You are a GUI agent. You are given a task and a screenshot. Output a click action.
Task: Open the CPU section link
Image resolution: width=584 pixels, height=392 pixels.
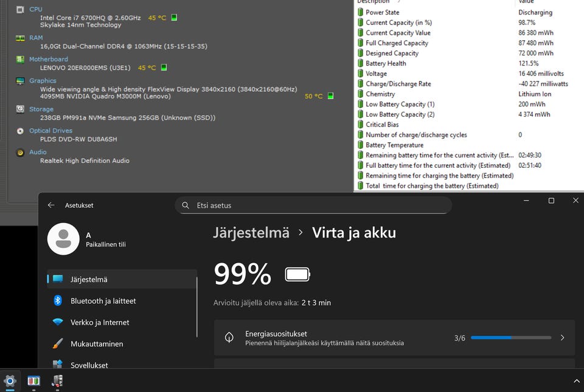pyautogui.click(x=36, y=9)
